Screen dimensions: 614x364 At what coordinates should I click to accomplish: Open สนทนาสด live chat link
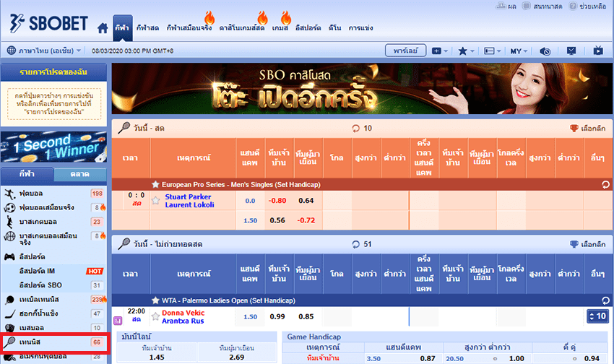click(542, 6)
